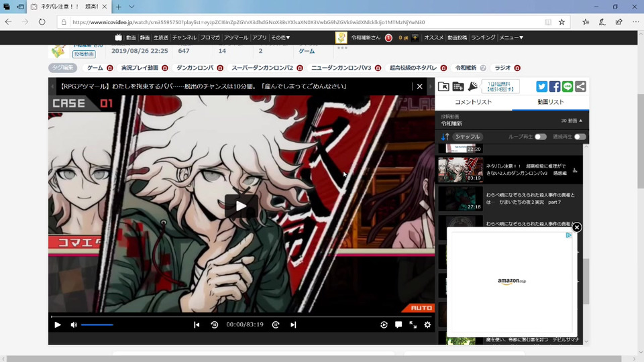The height and width of the screenshot is (362, 644).
Task: Click browser refresh button
Action: pyautogui.click(x=42, y=21)
